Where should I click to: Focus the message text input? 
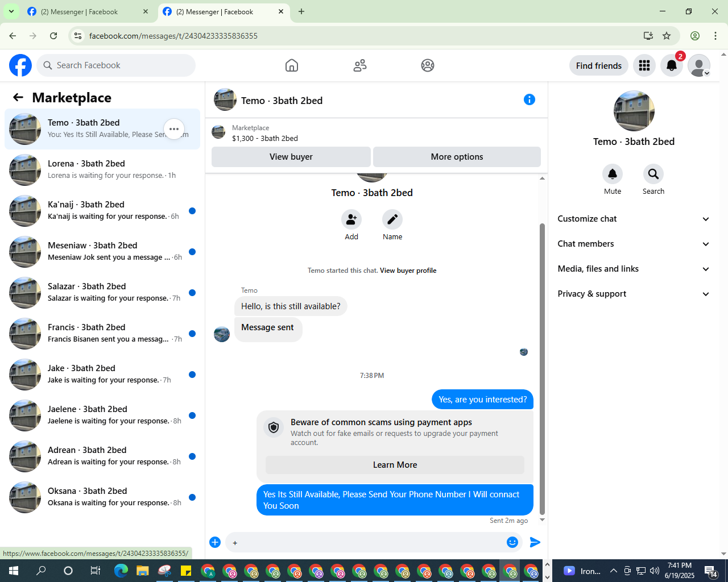point(364,542)
